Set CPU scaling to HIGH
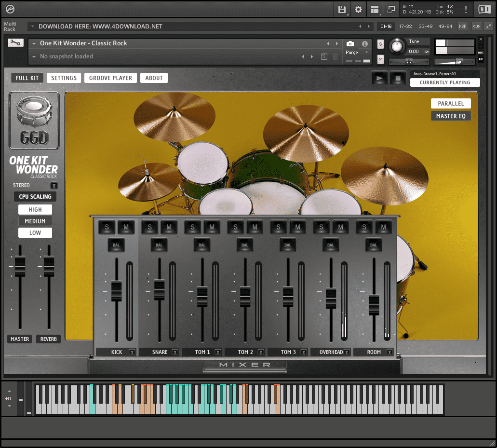This screenshot has width=497, height=448. coord(35,210)
